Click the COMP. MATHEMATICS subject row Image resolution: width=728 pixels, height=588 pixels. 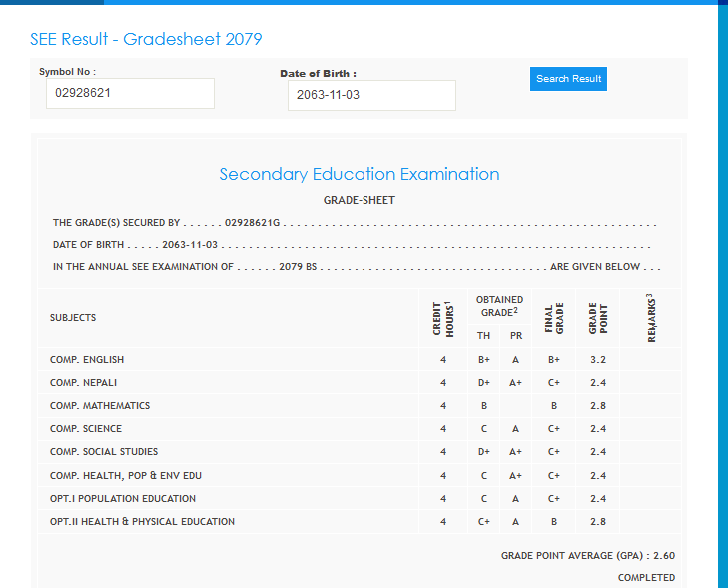pos(100,406)
